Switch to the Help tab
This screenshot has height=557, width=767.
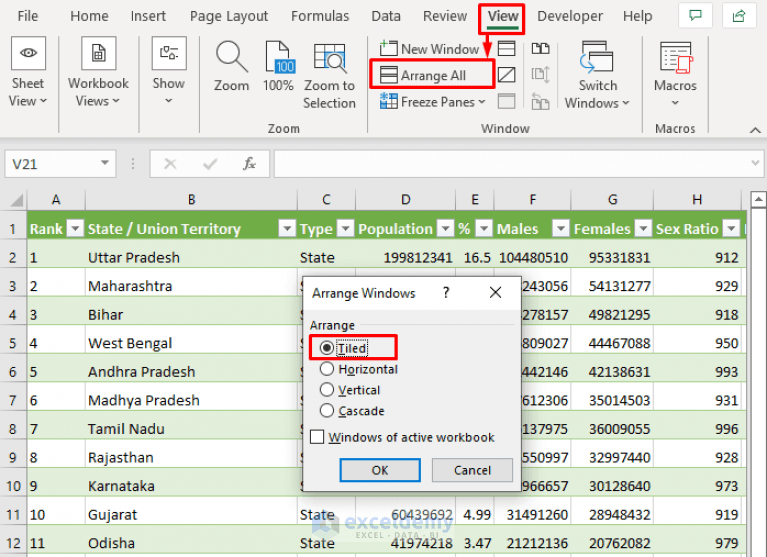(x=637, y=16)
